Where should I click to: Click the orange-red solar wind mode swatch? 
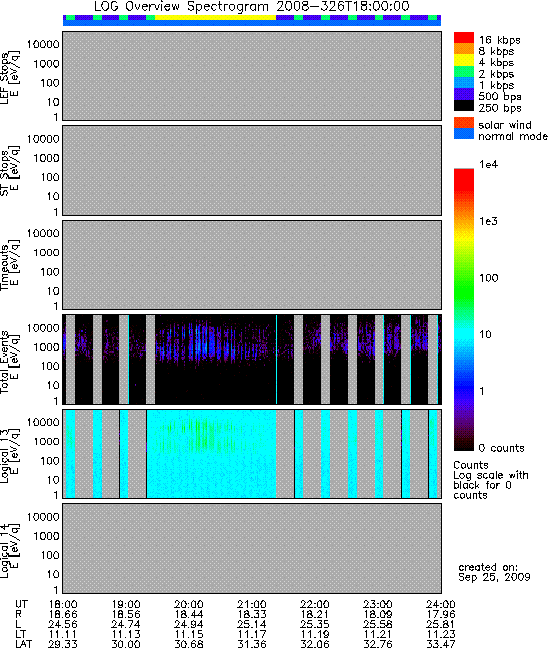(x=464, y=123)
